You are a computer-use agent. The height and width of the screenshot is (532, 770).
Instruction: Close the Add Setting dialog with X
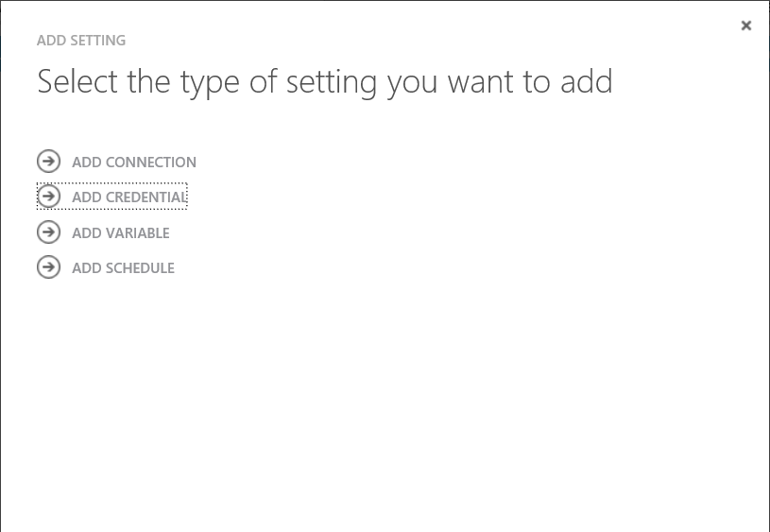tap(746, 26)
